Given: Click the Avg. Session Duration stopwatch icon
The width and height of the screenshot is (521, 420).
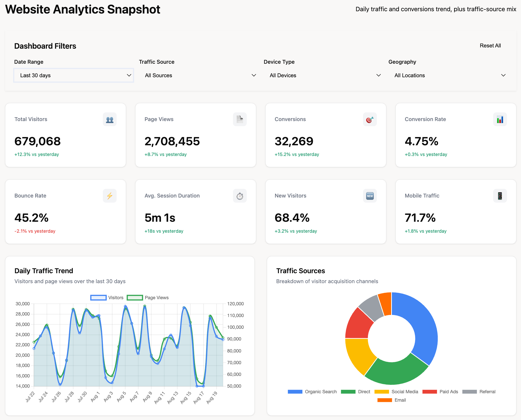Looking at the screenshot, I should 240,196.
